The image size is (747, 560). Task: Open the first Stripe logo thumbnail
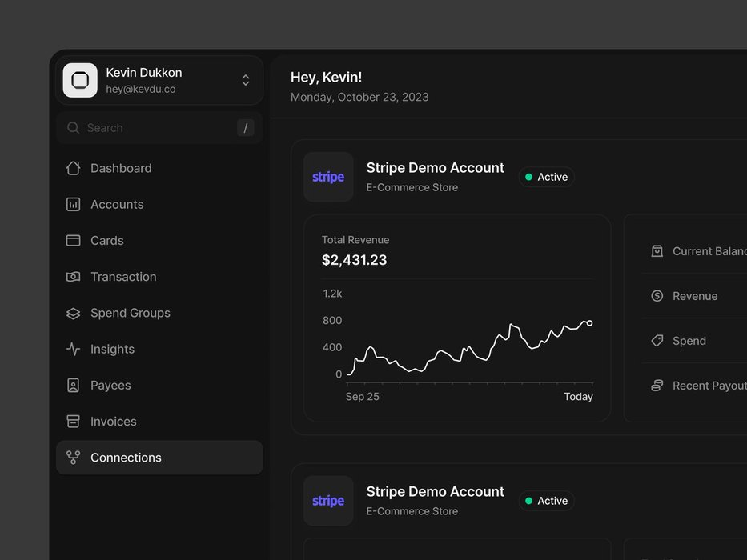[328, 177]
